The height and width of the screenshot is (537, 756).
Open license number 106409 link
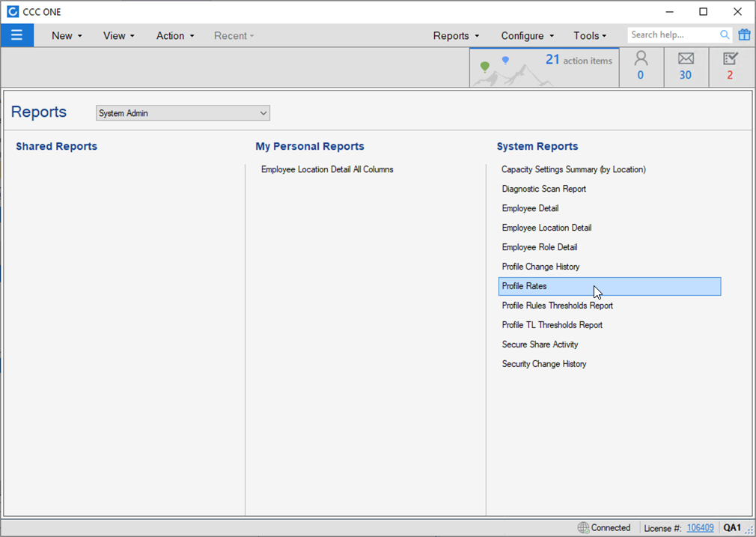pyautogui.click(x=700, y=528)
